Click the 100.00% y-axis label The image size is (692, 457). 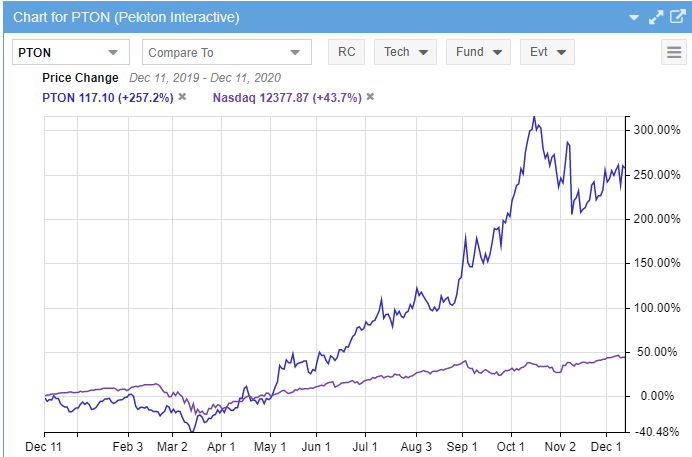pyautogui.click(x=657, y=308)
